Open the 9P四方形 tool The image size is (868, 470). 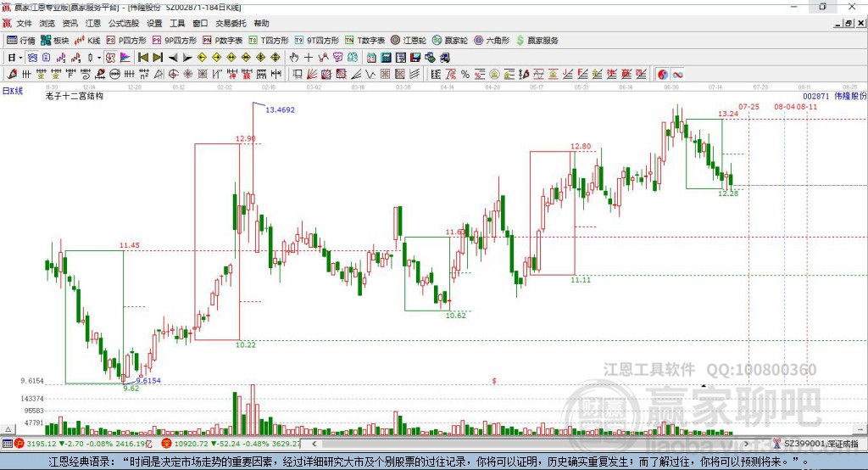click(x=175, y=41)
